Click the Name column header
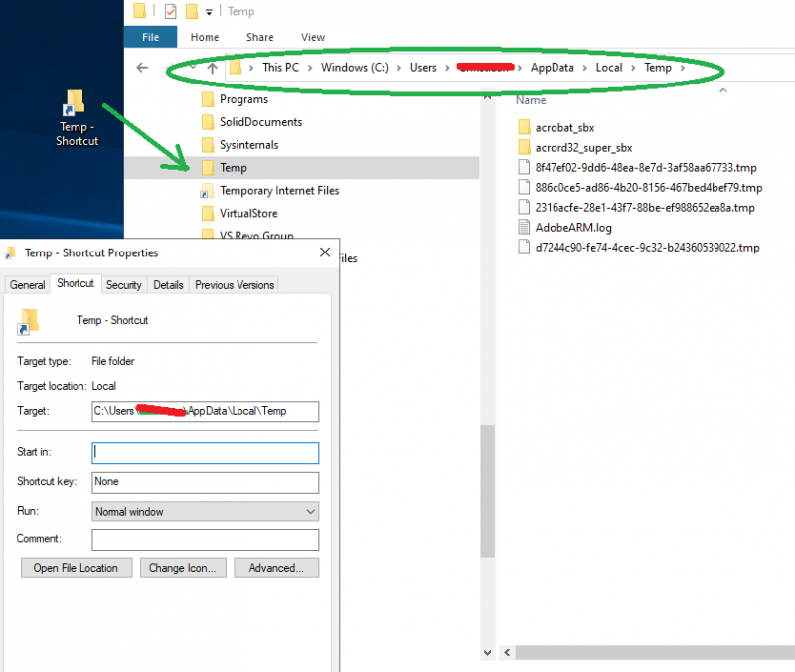Screen dimensions: 795x672 coord(532,100)
